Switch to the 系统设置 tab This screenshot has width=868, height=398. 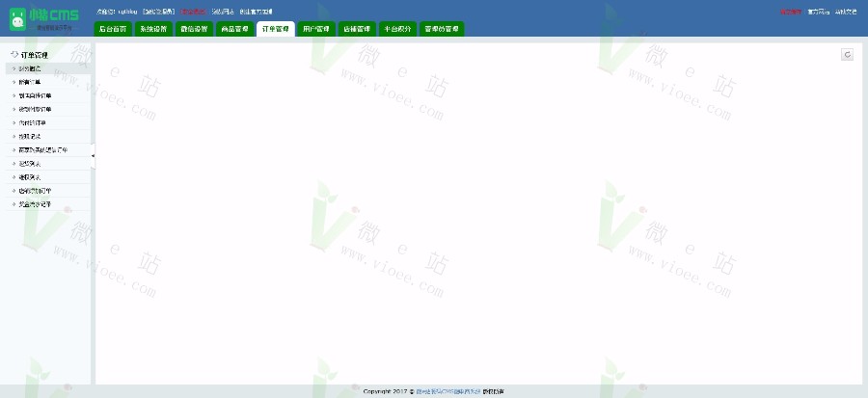coord(153,29)
